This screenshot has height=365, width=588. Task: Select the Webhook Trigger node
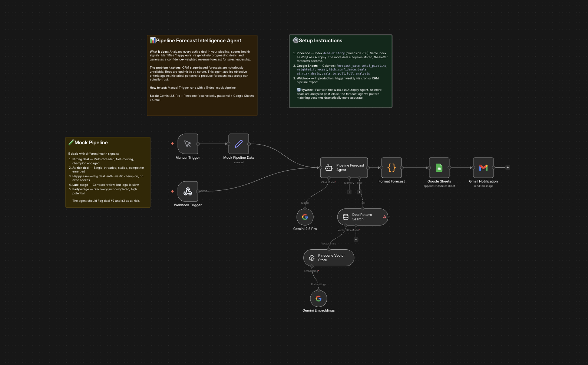point(188,191)
